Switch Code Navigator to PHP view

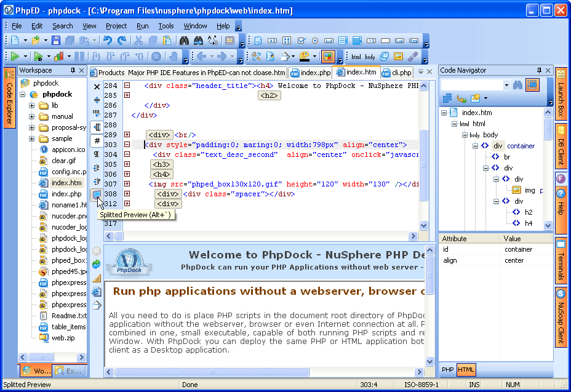[x=447, y=370]
